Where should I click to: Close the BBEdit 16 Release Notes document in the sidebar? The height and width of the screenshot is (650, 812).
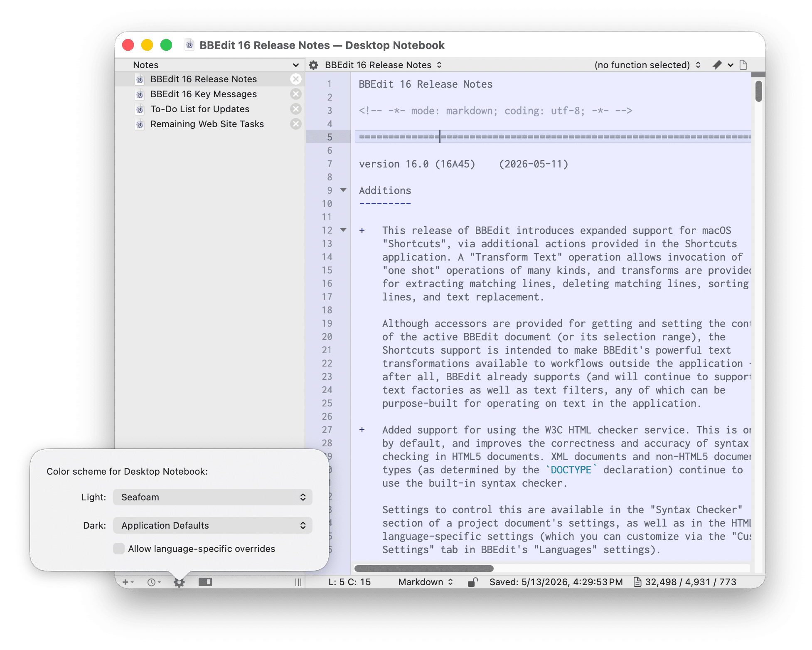point(295,79)
